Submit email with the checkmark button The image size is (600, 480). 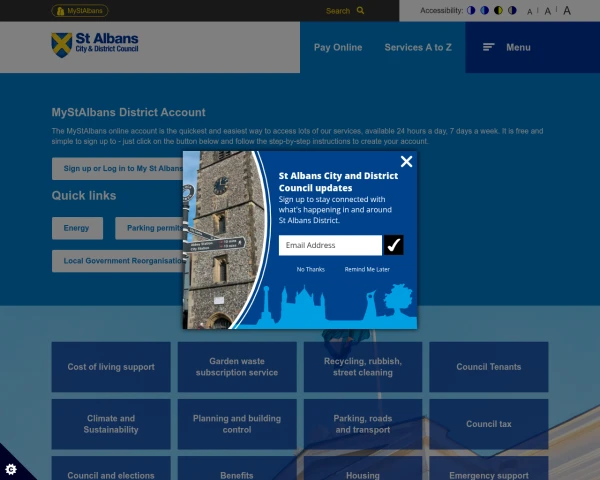point(394,245)
